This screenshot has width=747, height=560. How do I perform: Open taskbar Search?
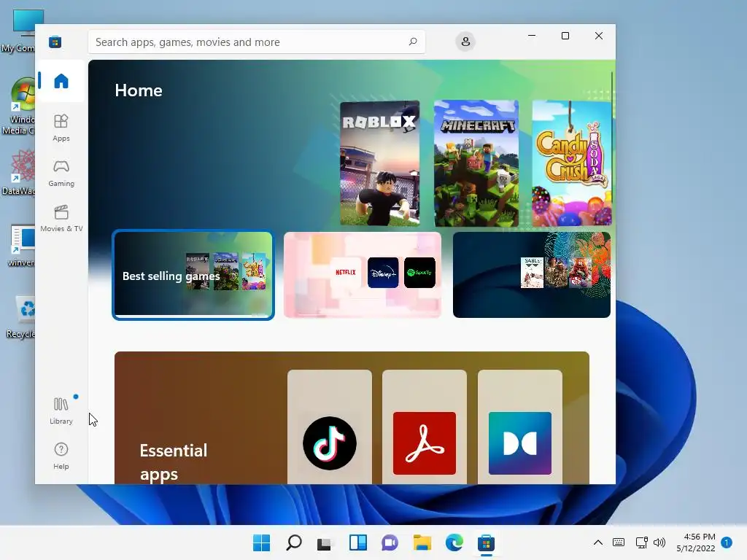(293, 542)
